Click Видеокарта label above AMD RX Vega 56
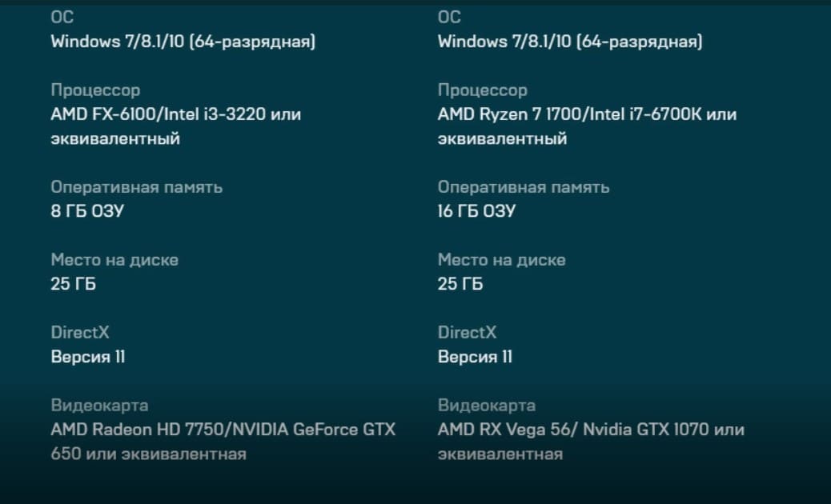 pyautogui.click(x=486, y=406)
